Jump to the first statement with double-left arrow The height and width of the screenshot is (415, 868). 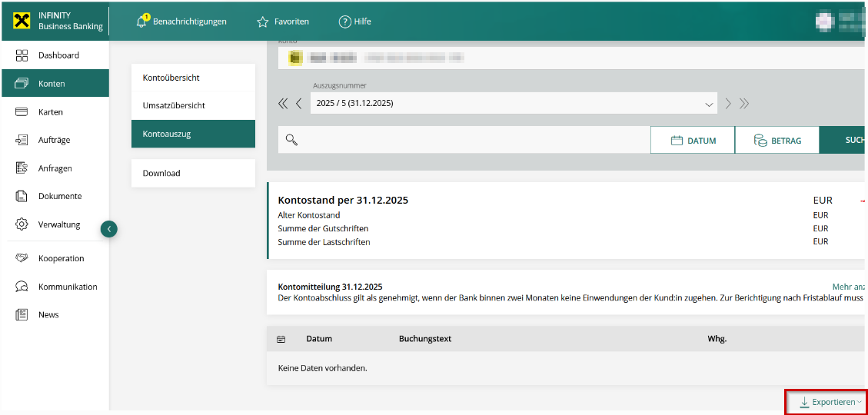click(x=283, y=104)
